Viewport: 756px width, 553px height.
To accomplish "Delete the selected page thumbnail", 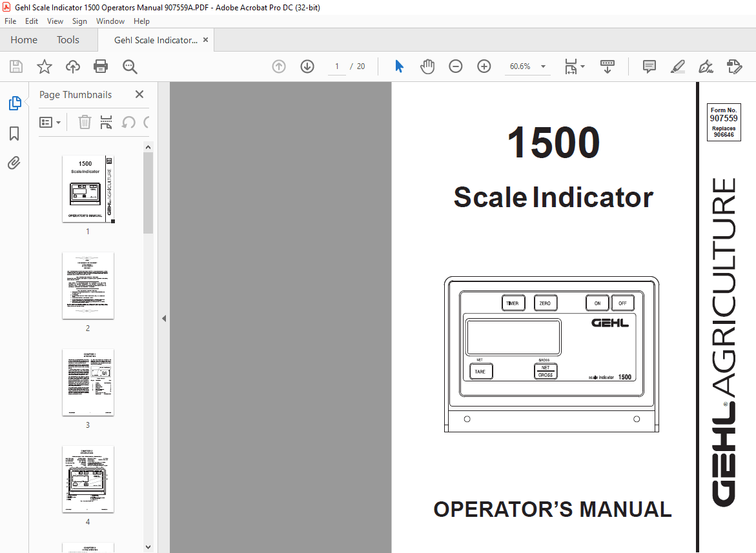I will click(x=84, y=122).
